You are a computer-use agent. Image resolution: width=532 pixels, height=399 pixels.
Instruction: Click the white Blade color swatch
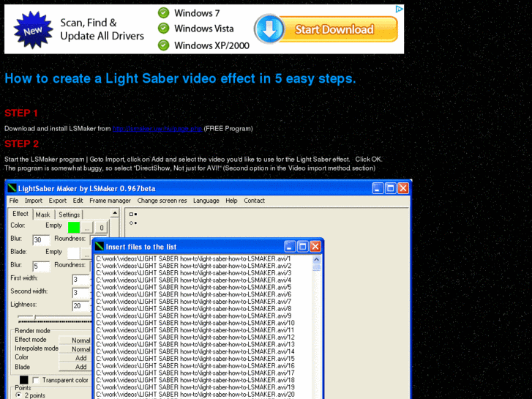point(74,253)
